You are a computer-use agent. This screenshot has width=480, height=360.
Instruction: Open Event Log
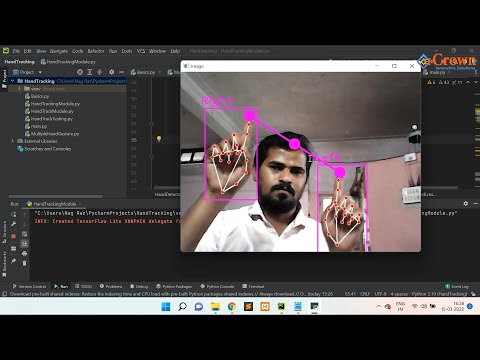point(457,286)
